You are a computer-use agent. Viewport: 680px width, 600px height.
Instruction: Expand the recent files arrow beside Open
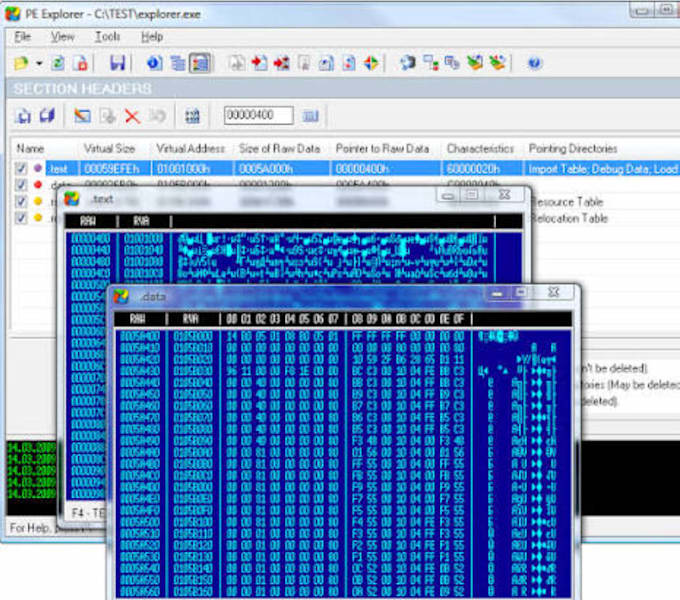[x=39, y=63]
